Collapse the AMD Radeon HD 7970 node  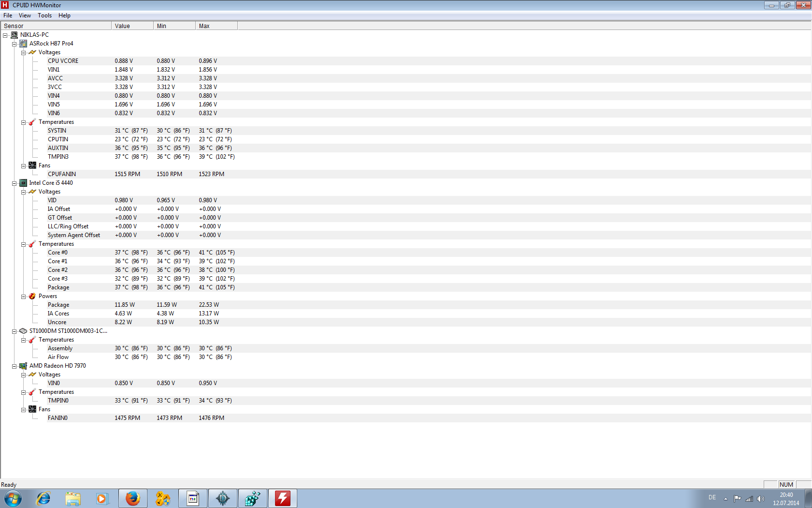pyautogui.click(x=14, y=366)
